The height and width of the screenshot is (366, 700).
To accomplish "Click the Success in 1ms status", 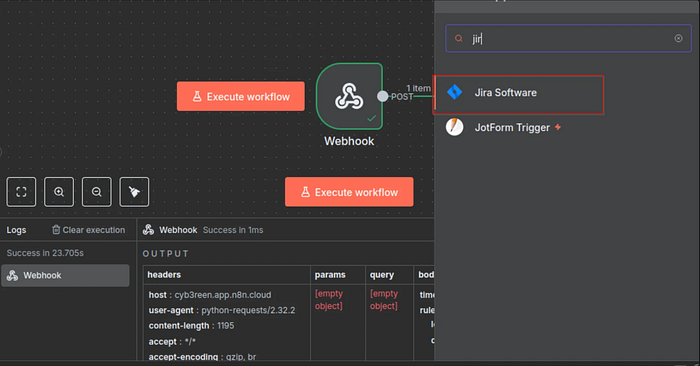I will point(233,230).
